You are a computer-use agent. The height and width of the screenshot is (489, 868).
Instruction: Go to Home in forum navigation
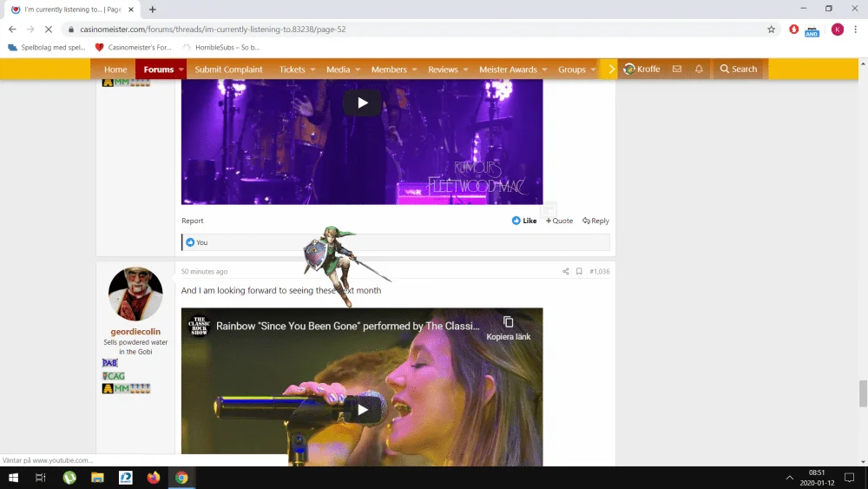point(115,69)
